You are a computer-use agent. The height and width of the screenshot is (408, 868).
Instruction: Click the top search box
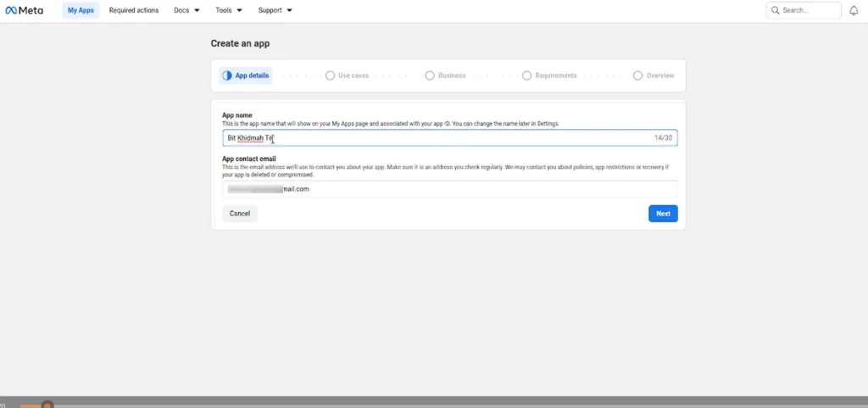tap(804, 10)
